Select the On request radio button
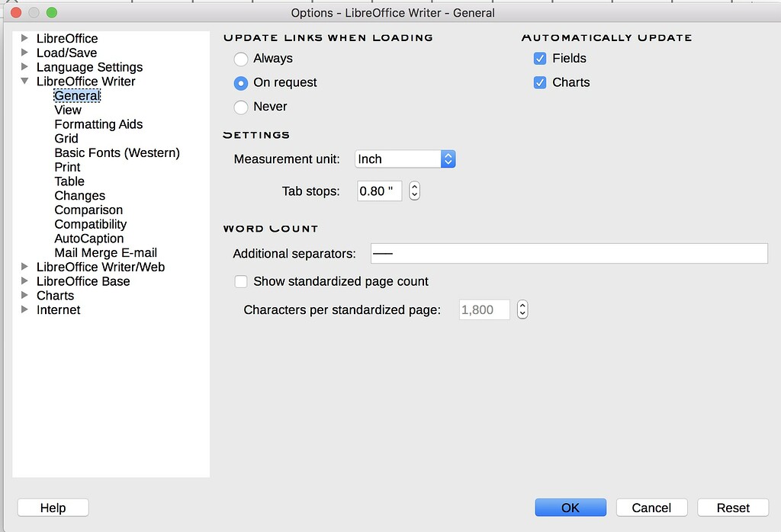This screenshot has height=532, width=781. [x=241, y=83]
